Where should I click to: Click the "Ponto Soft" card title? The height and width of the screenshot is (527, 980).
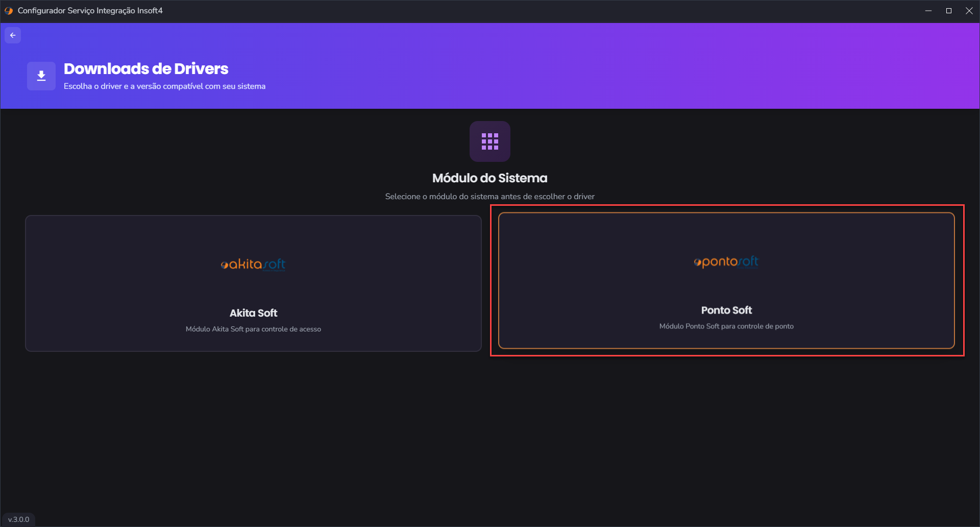[x=726, y=310]
